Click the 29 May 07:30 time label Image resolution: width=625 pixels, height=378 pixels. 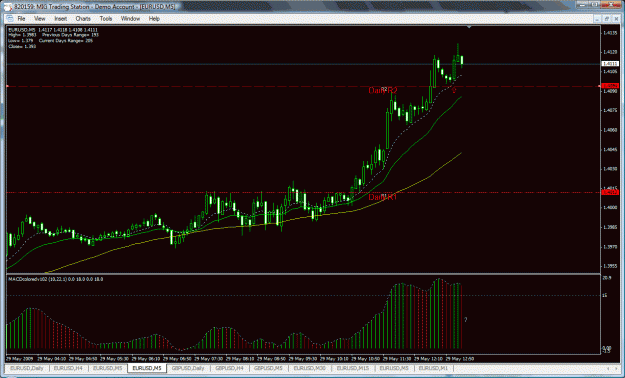point(209,358)
